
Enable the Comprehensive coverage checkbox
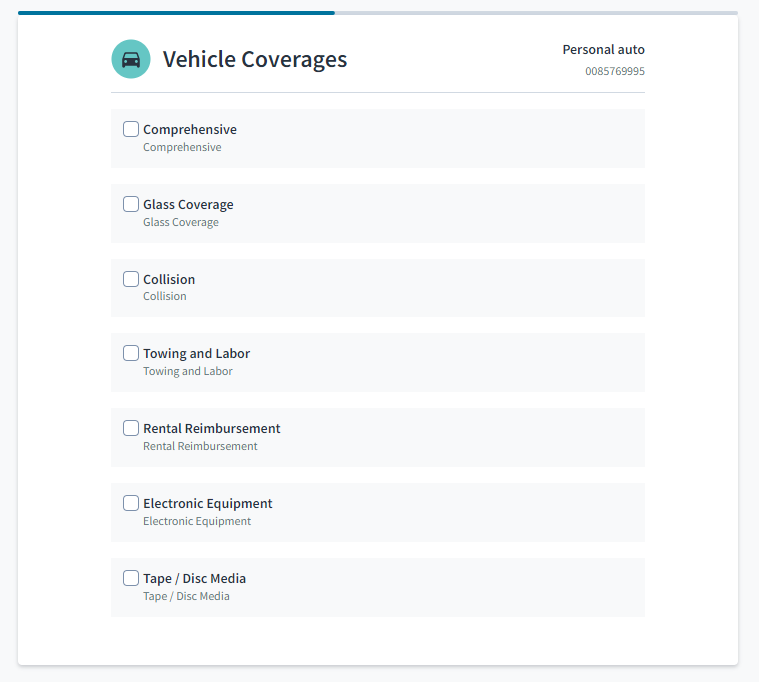(x=131, y=129)
